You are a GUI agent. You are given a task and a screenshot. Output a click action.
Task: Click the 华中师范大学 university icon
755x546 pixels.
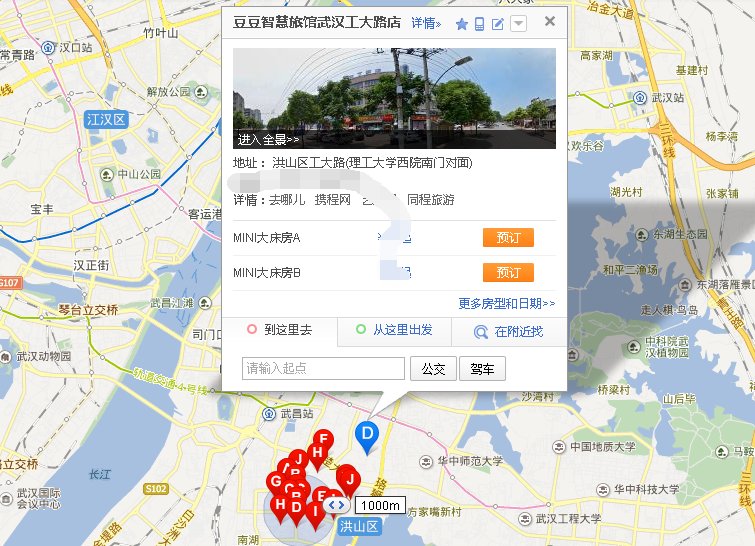pos(426,462)
